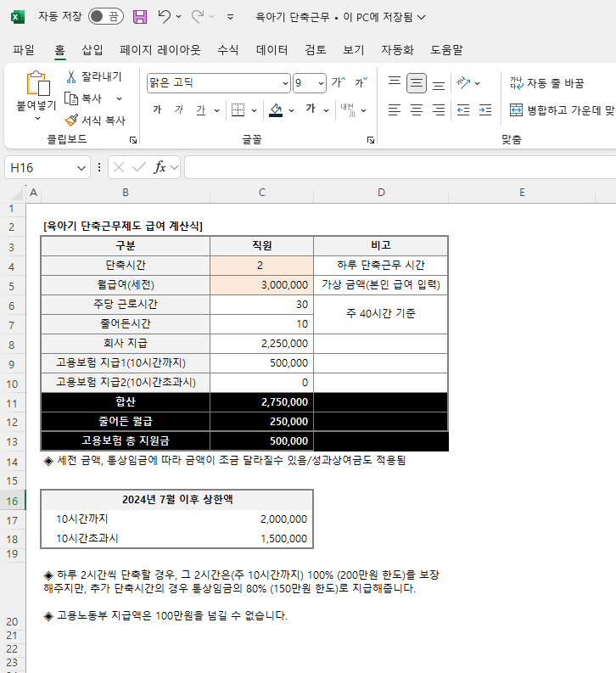This screenshot has width=616, height=673.
Task: Apply the font color 가 button
Action: coord(311,109)
